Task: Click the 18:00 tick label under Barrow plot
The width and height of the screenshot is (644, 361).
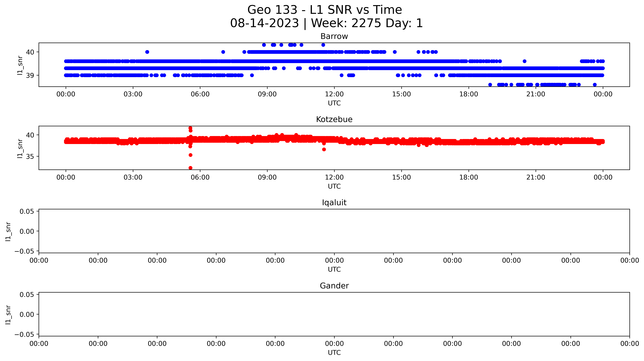Action: 469,94
